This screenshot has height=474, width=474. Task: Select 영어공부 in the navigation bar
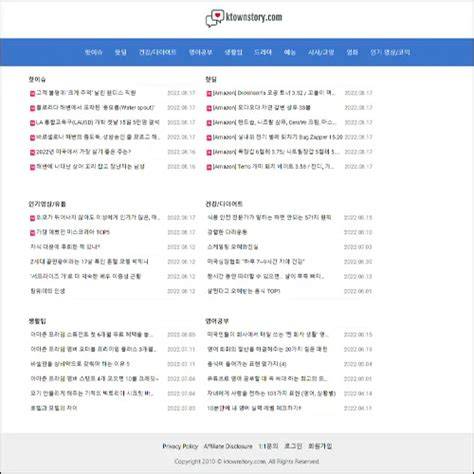tap(200, 52)
